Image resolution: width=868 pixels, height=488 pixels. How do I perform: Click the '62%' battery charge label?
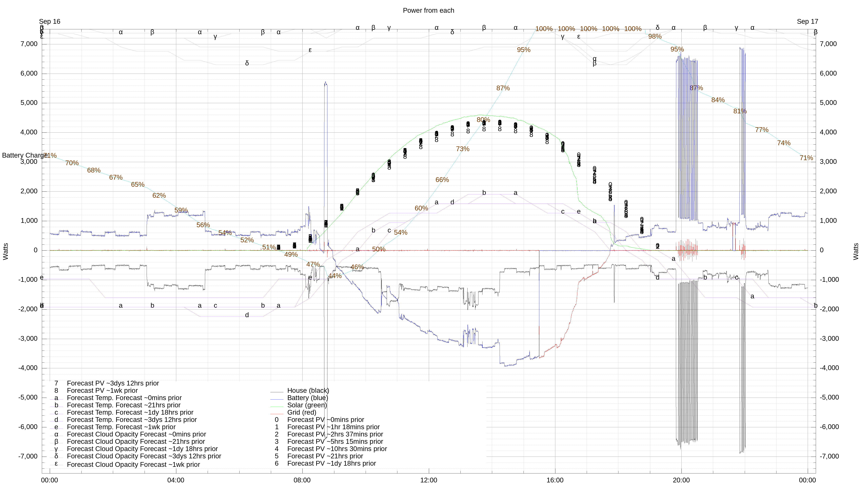[x=159, y=196]
